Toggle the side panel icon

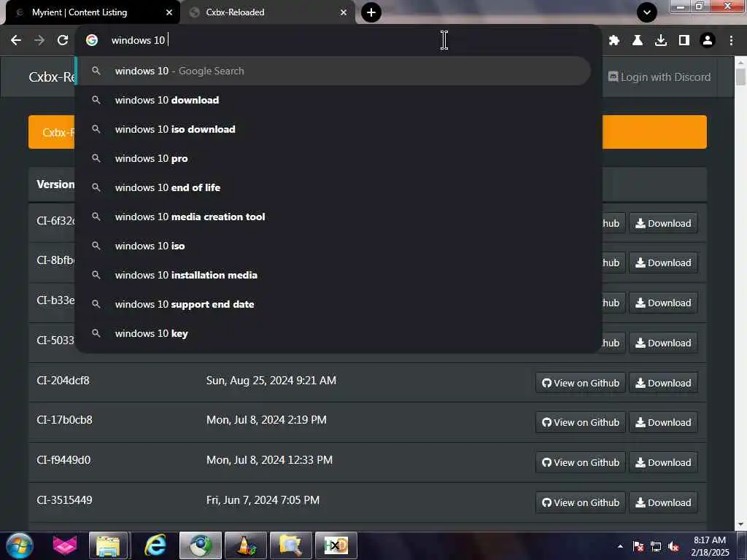[x=684, y=41]
